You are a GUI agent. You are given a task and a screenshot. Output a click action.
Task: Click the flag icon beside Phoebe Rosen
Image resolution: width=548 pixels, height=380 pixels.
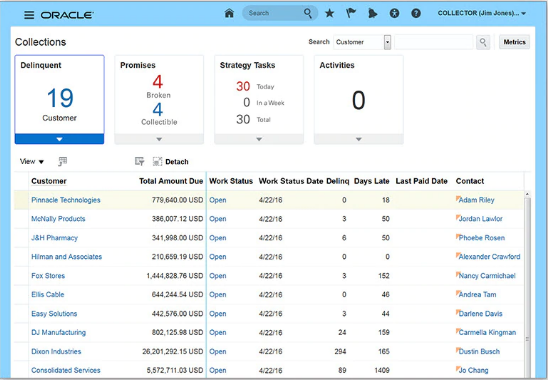[457, 236]
